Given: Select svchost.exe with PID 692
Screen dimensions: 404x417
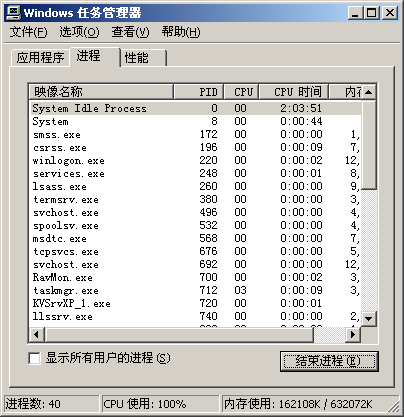Looking at the screenshot, I should [x=195, y=264].
